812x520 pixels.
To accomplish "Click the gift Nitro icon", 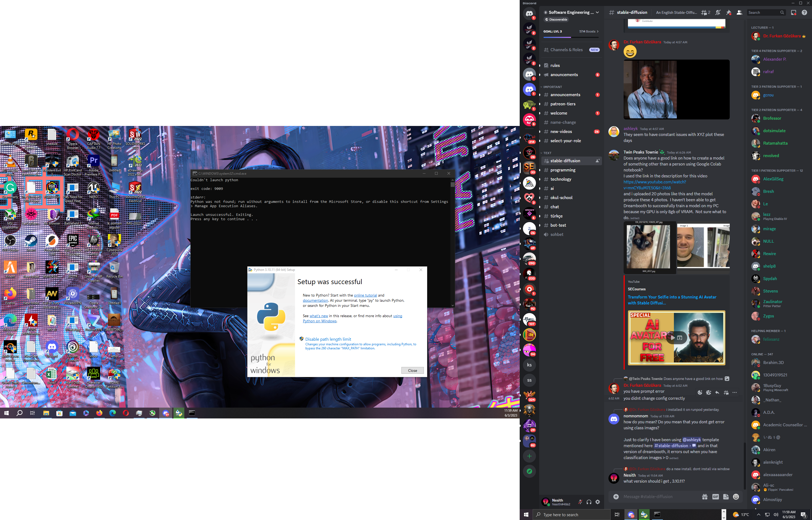I will [x=705, y=496].
